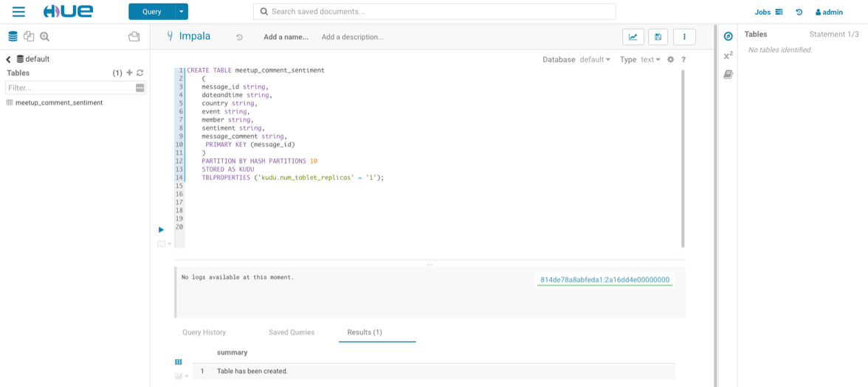Screen dimensions: 868x387
Task: Click the Query button
Action: (152, 12)
